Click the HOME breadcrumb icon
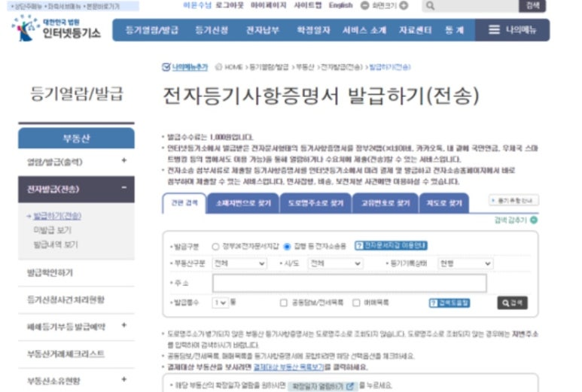 tap(218, 67)
